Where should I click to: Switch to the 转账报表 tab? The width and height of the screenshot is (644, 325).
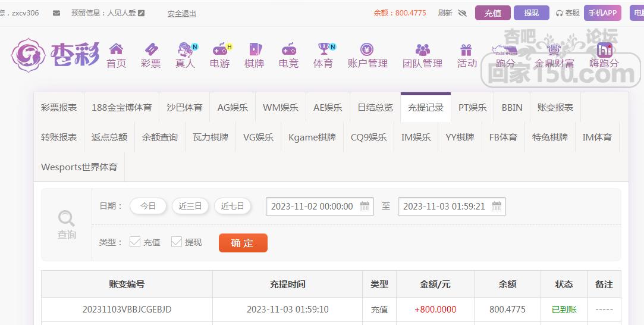(x=59, y=137)
